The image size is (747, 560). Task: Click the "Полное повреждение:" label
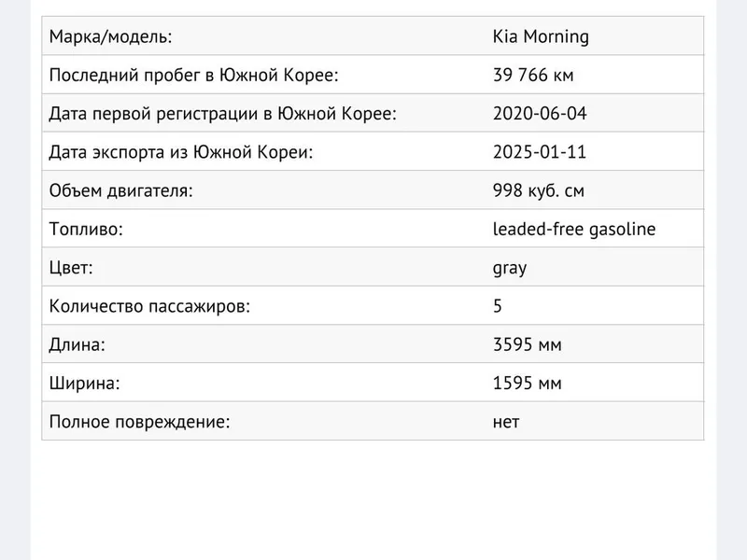tap(139, 421)
